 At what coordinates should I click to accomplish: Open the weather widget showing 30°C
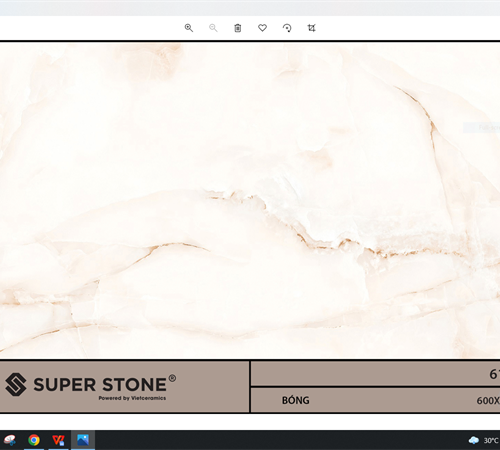(x=483, y=440)
